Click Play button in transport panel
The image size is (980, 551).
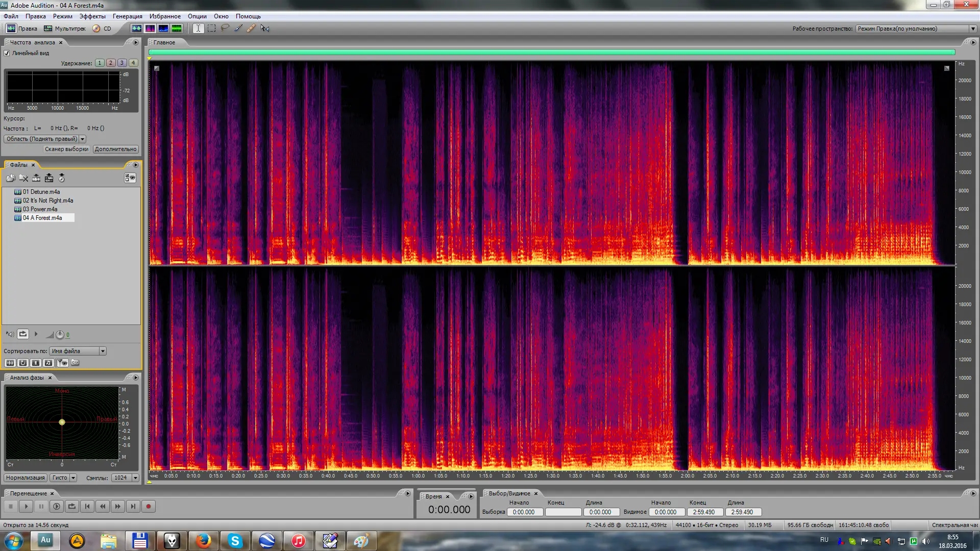pos(26,507)
